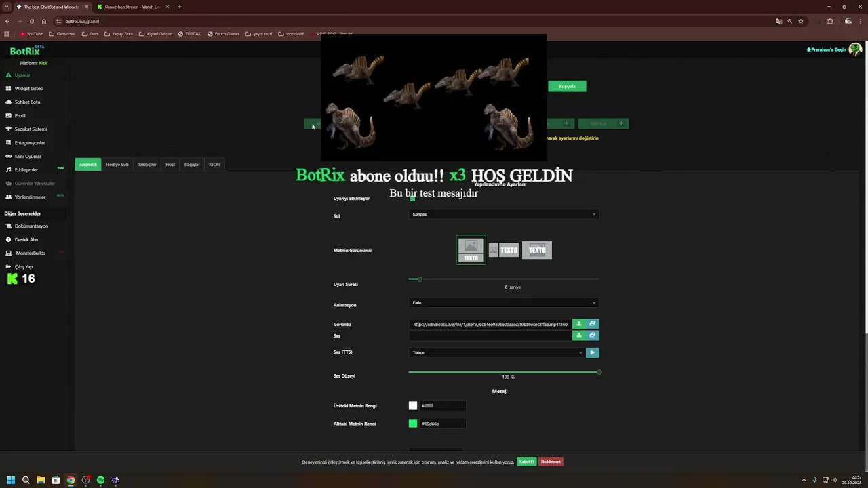Switch to Bağışlar tab
The width and height of the screenshot is (868, 488).
click(192, 165)
